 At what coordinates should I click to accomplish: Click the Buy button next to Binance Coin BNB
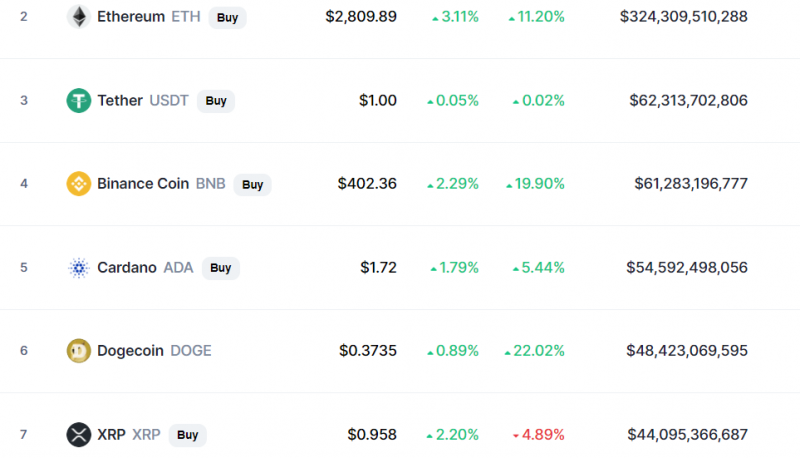pos(253,184)
